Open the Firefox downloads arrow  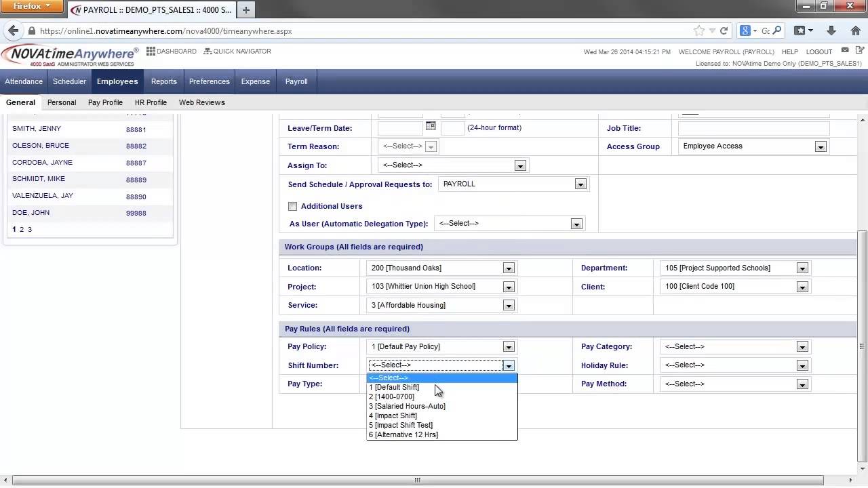pos(831,30)
